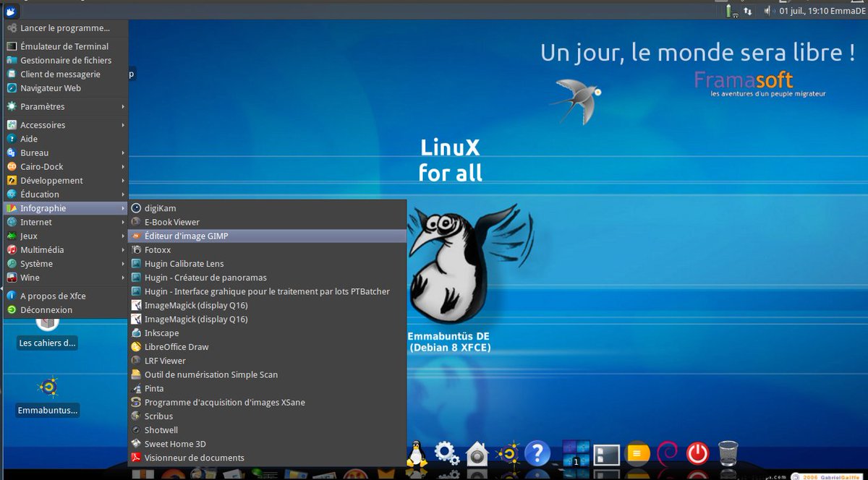Open the Les cahiers d... desktop icon

point(48,334)
